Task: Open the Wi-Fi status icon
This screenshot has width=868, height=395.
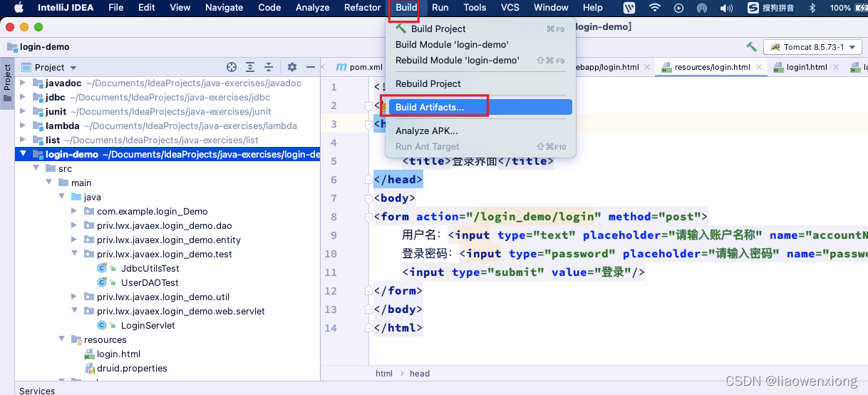Action: [x=654, y=8]
